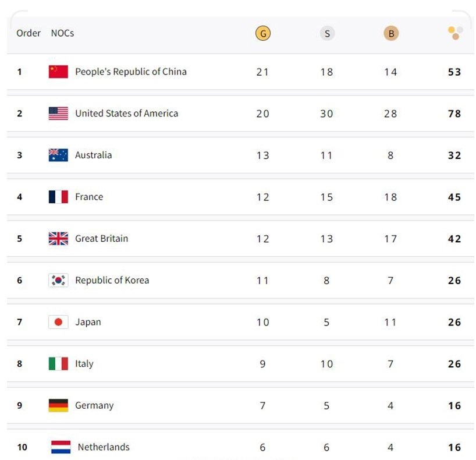
Task: Click the bronze medal column icon
Action: [x=391, y=33]
